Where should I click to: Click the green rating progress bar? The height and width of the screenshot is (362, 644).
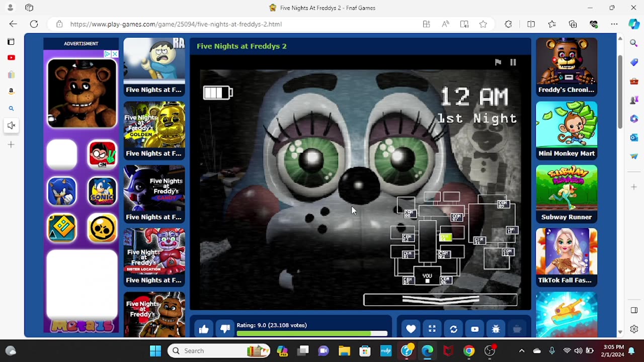pos(312,333)
